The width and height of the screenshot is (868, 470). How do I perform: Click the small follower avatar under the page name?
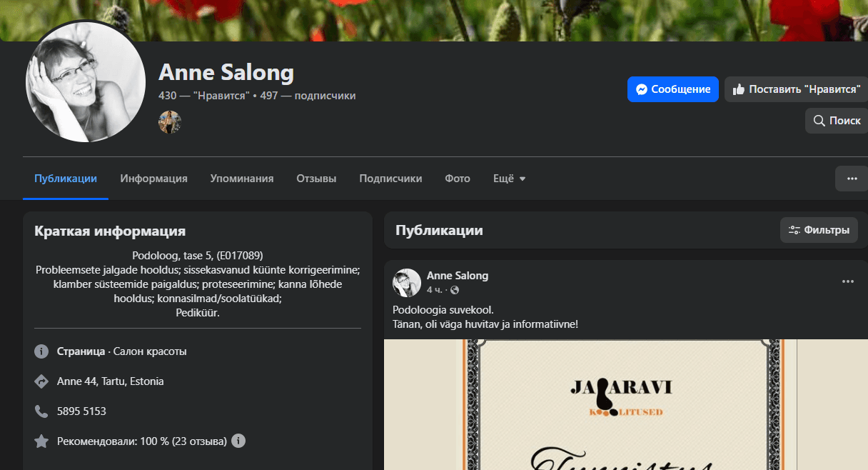170,122
